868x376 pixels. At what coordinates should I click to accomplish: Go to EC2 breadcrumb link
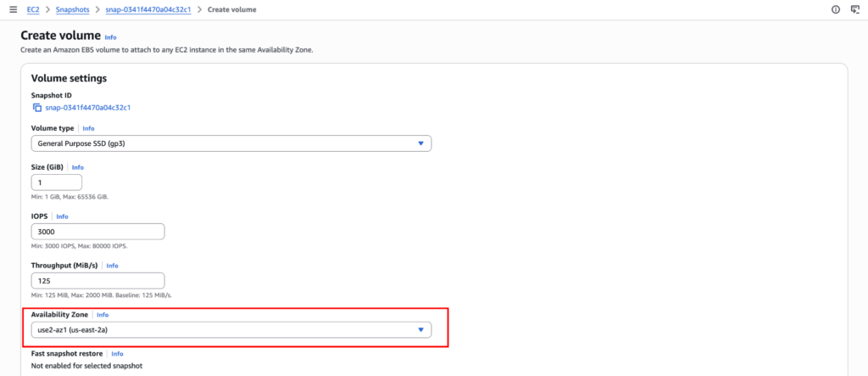[33, 9]
